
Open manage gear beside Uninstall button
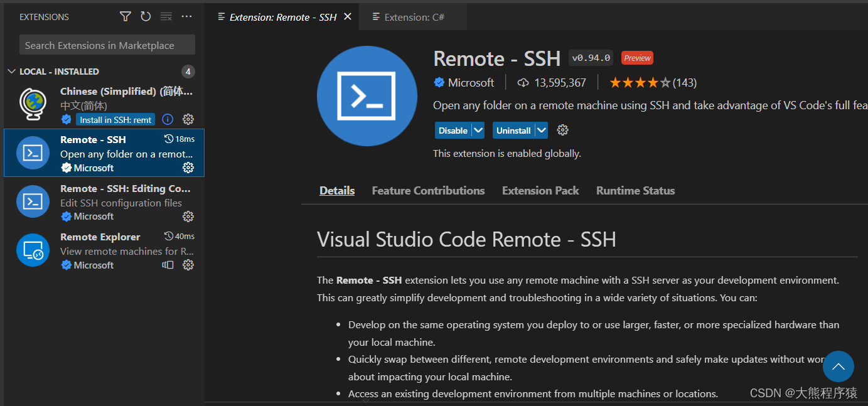tap(563, 130)
